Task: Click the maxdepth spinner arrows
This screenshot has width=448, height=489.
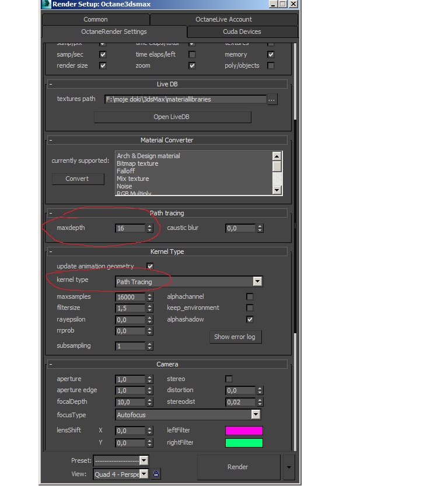Action: [x=150, y=228]
